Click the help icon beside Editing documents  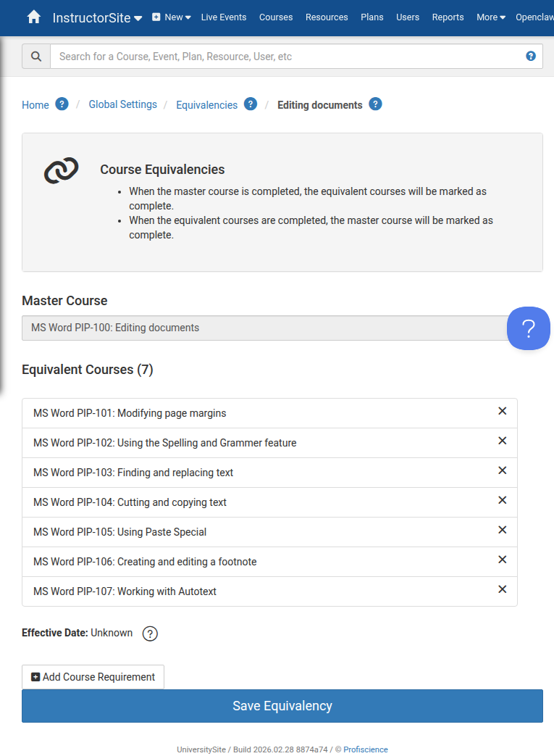[375, 104]
